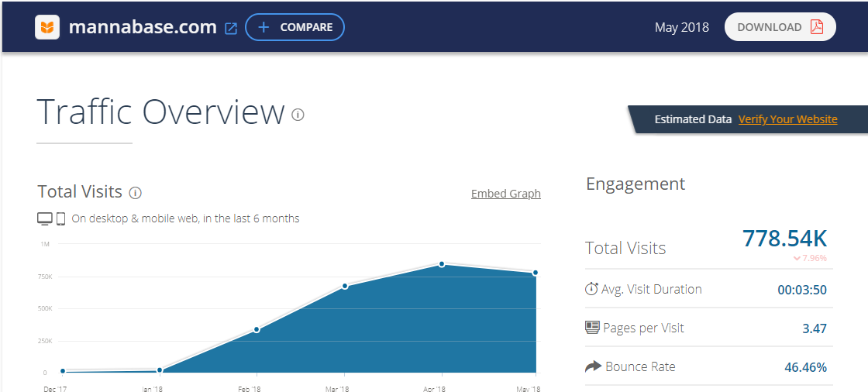Click the DOWNLOAD button
Image resolution: width=868 pixels, height=392 pixels.
coord(780,26)
